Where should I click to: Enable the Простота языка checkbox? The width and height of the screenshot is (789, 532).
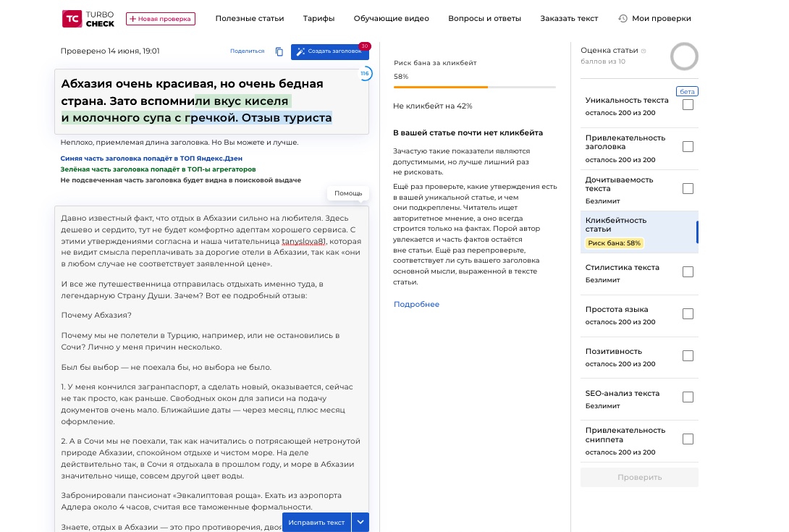(688, 313)
